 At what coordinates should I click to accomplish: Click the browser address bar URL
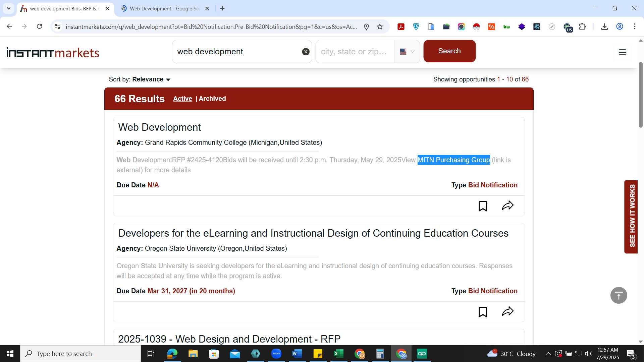click(211, 27)
